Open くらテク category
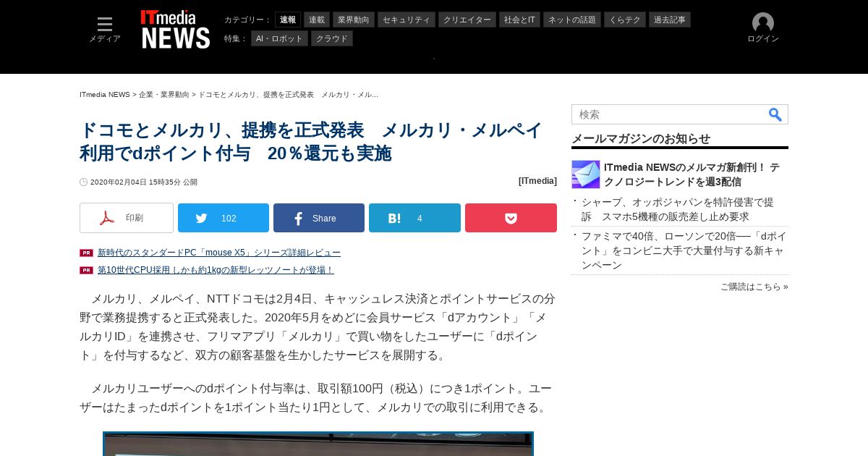Viewport: 868px width, 456px height. click(x=625, y=20)
